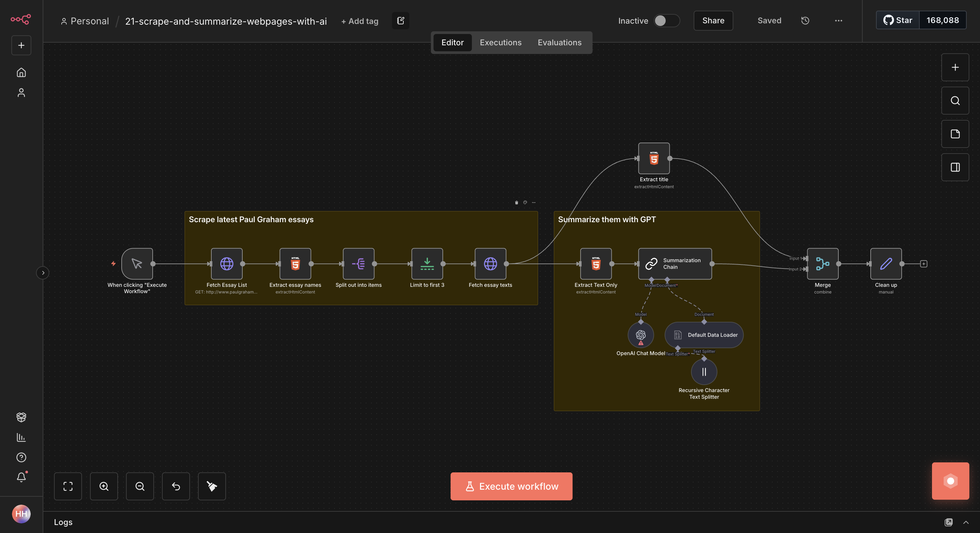Viewport: 980px width, 533px height.
Task: Open the three-dot workflow options menu
Action: point(838,21)
